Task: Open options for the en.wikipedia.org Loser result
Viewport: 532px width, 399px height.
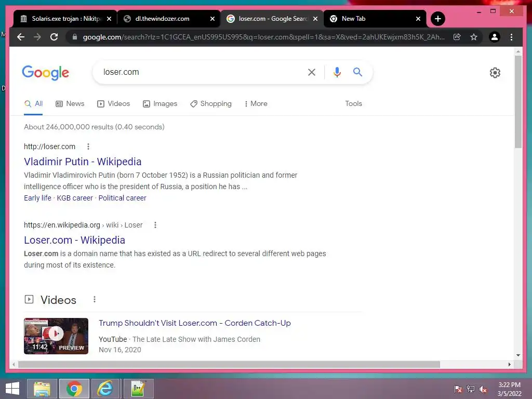Action: [155, 225]
